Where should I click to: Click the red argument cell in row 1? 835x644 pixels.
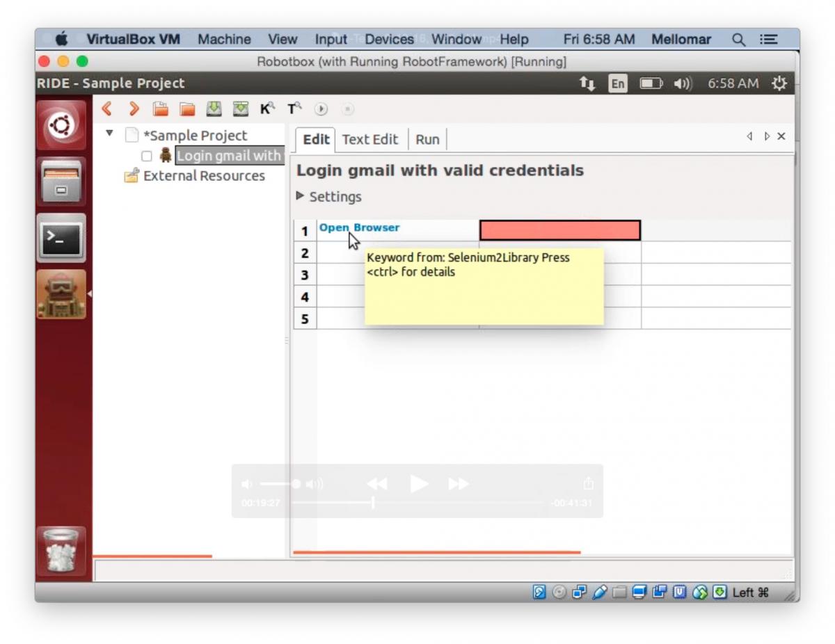pos(560,230)
